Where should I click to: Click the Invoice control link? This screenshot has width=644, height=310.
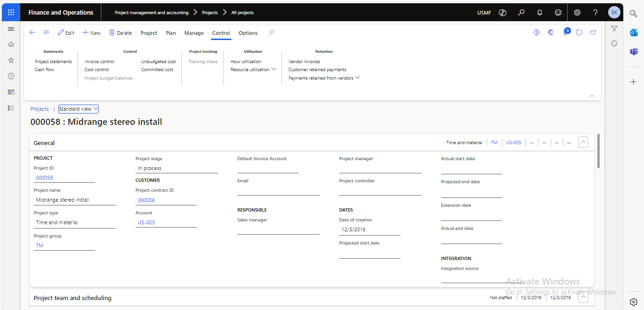point(99,62)
